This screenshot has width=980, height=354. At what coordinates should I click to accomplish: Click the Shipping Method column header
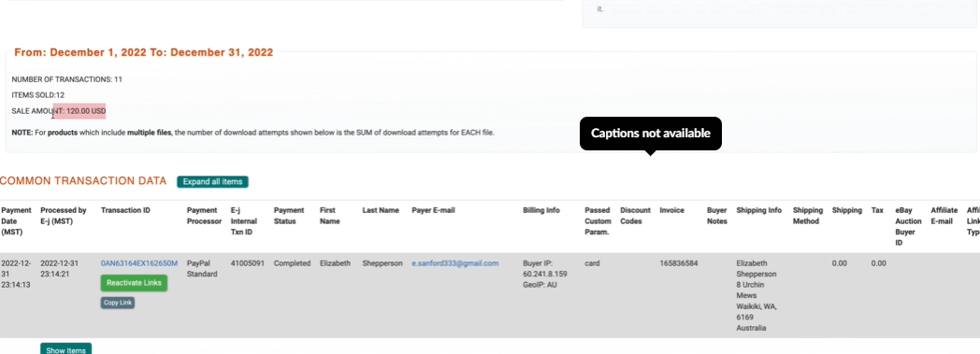click(x=808, y=216)
